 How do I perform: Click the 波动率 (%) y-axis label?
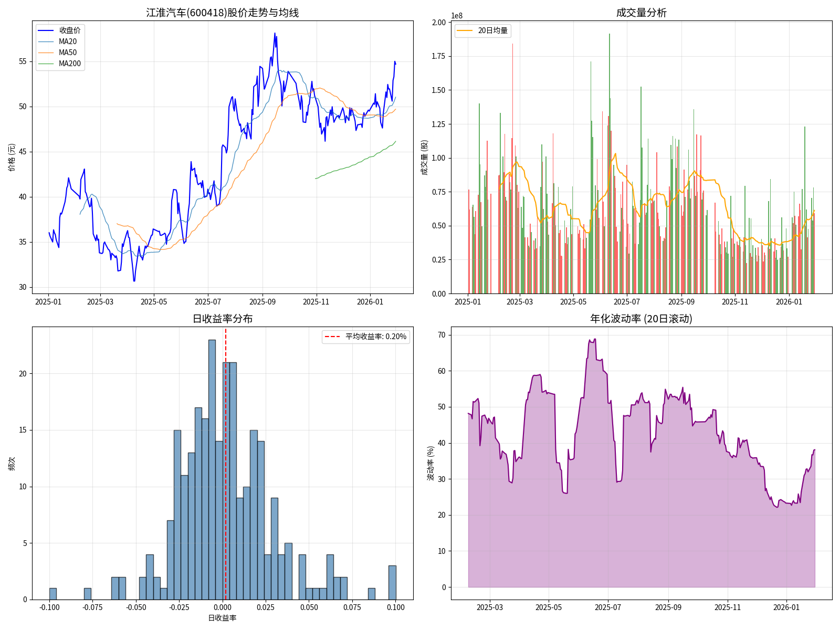click(x=430, y=463)
